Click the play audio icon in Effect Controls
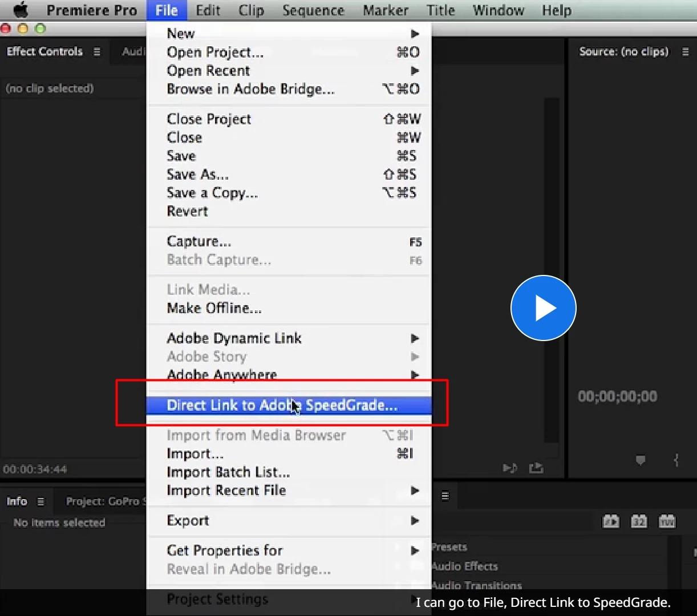 pos(510,468)
